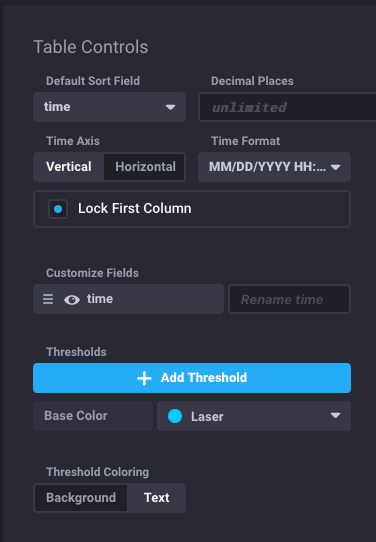Click the Base Color label box

(93, 416)
